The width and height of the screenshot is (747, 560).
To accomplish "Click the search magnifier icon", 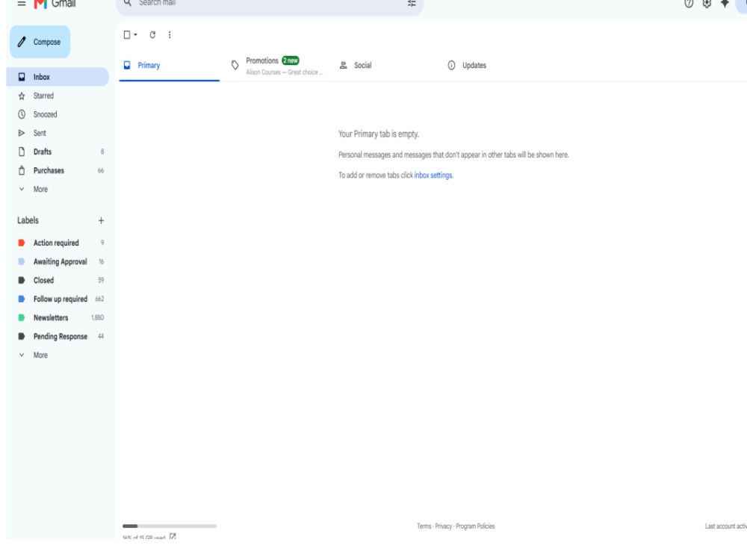I will click(x=128, y=3).
